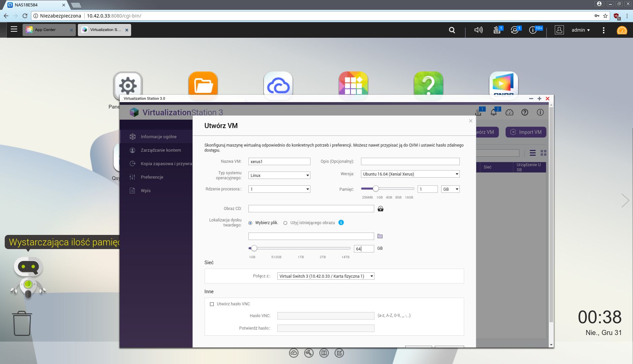633x364 pixels.
Task: Open App Center colorful grid desktop icon
Action: point(353,86)
